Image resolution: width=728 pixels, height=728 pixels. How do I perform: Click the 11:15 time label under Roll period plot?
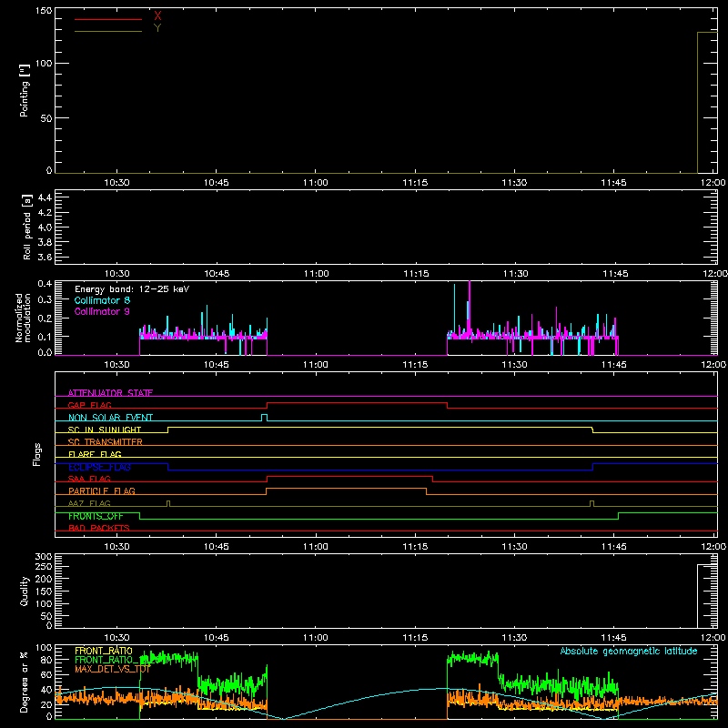point(416,274)
